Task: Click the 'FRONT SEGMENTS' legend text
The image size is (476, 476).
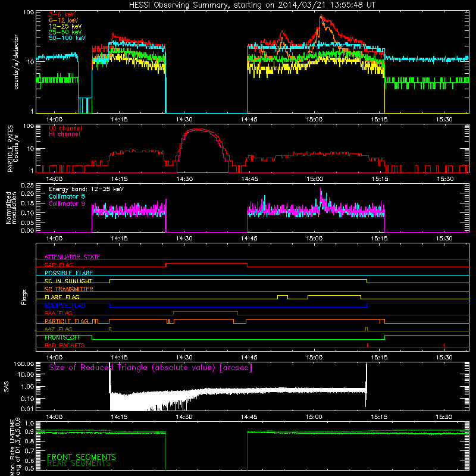Action: coord(82,457)
